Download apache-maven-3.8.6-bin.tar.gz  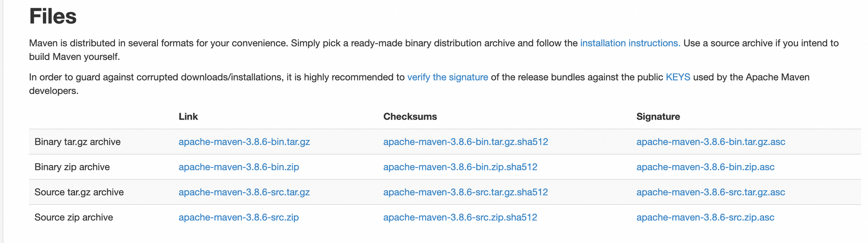(x=244, y=142)
